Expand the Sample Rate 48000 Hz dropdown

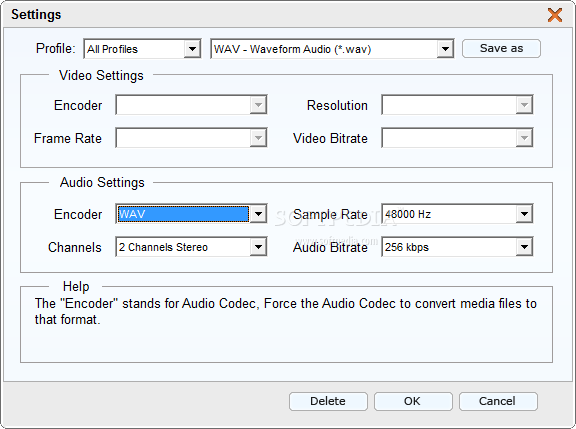pos(524,214)
